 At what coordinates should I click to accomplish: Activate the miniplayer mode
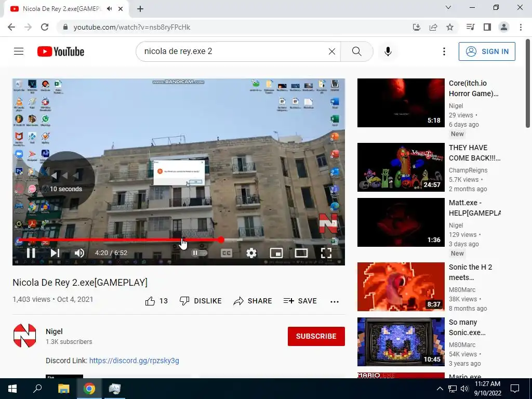(x=276, y=253)
